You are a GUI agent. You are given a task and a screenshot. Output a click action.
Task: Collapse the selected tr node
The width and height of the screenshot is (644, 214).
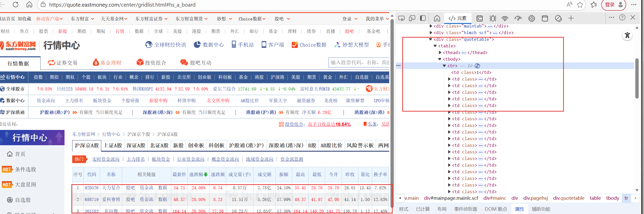pyautogui.click(x=444, y=66)
